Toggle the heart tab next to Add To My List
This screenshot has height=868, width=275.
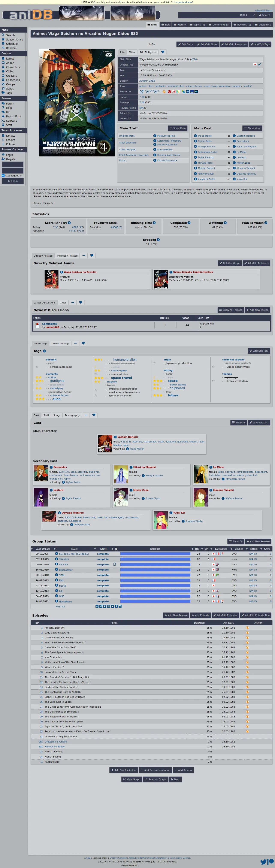pos(163,52)
